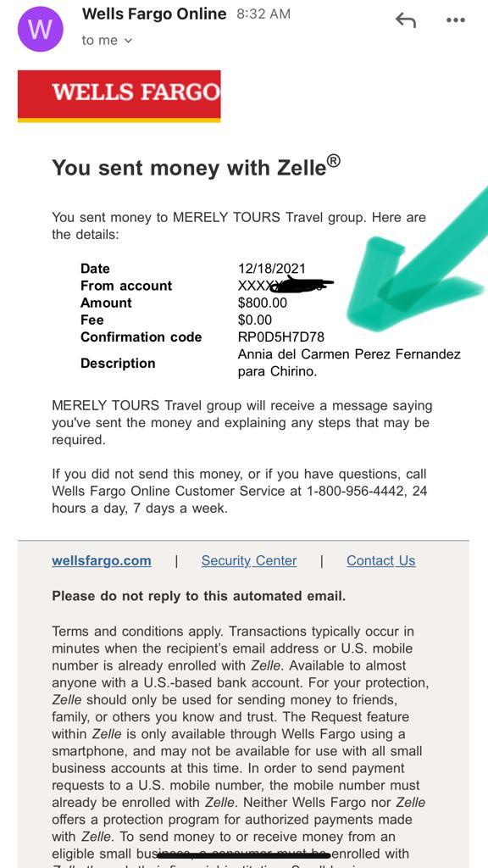
Task: Expand the "to me" recipient details chevron
Action: tap(129, 41)
